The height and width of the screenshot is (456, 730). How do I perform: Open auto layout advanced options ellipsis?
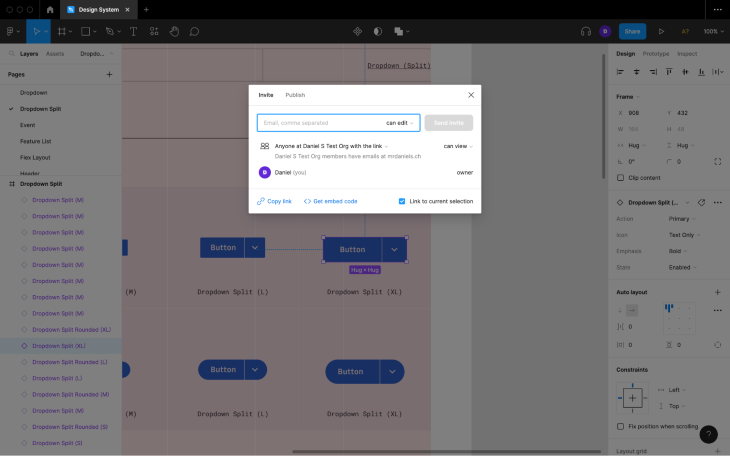[717, 310]
